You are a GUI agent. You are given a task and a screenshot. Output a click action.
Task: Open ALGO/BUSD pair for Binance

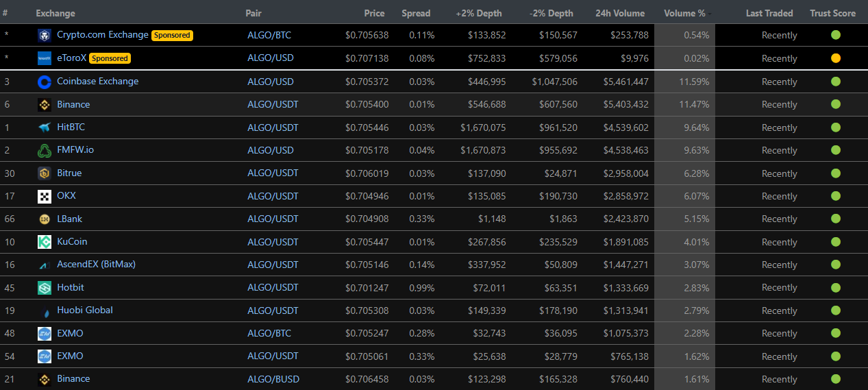click(273, 379)
